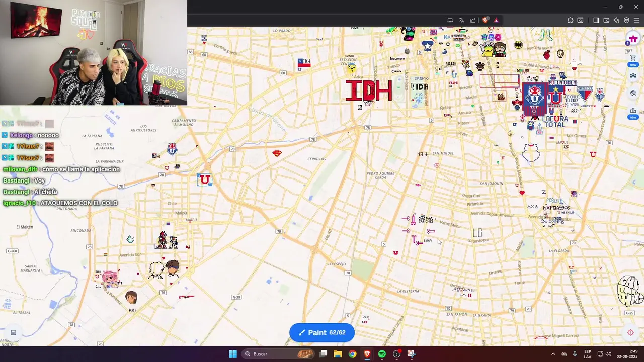Open the Leo AI sparkle icon

point(616,20)
